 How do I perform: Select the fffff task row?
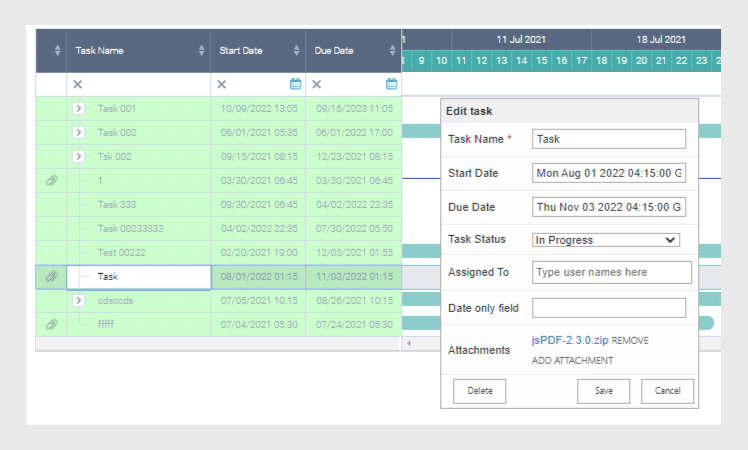[x=218, y=324]
